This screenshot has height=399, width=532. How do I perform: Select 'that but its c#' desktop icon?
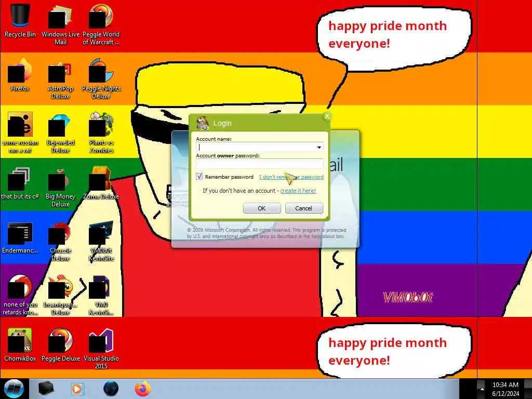tap(20, 183)
